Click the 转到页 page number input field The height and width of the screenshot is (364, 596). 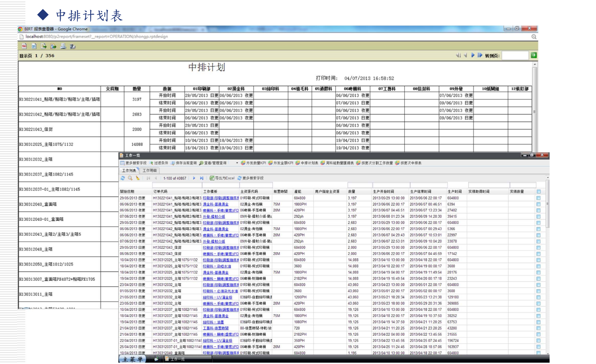point(515,55)
